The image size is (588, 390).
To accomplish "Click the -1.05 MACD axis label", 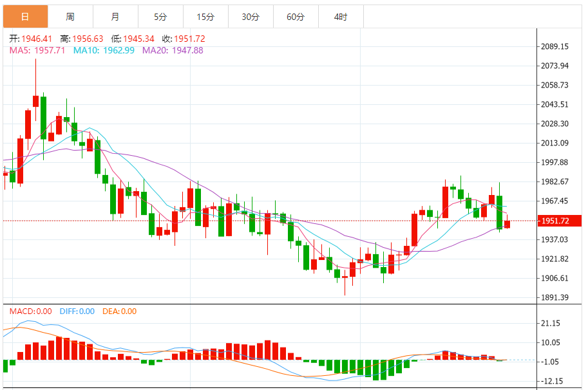I will pos(549,362).
